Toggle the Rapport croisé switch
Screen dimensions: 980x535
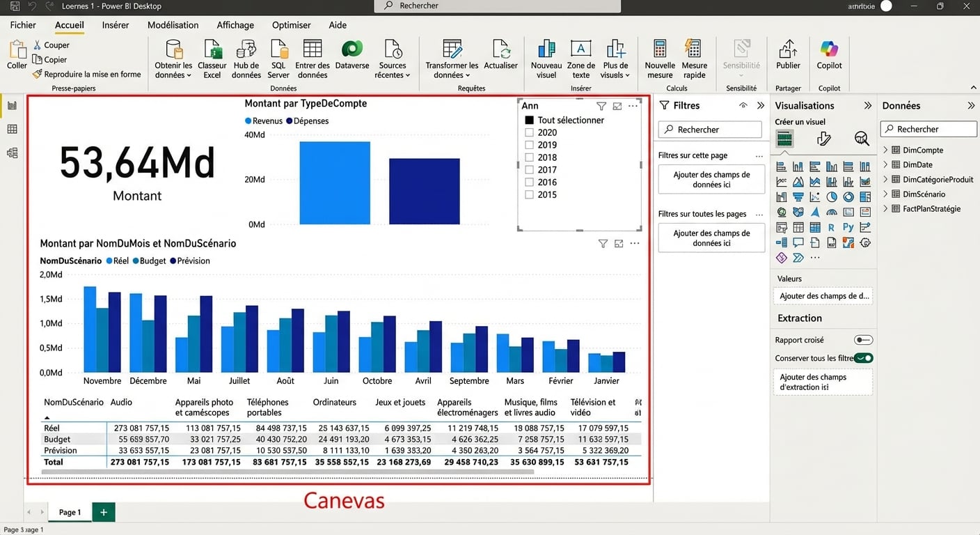click(x=863, y=340)
